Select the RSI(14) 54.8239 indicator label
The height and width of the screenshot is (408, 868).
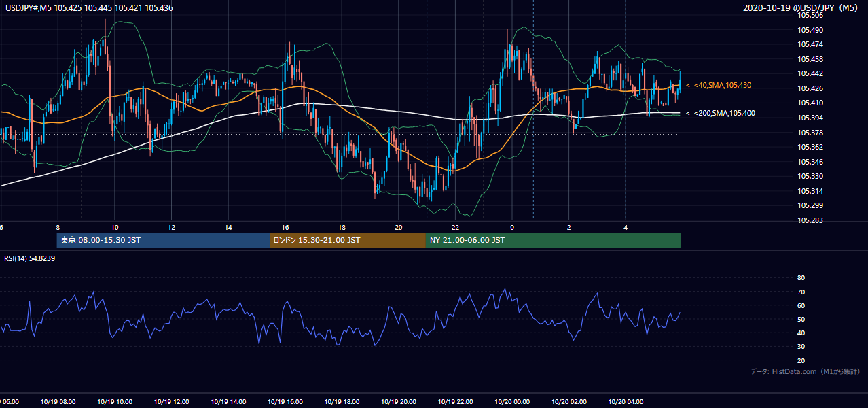tap(30, 258)
